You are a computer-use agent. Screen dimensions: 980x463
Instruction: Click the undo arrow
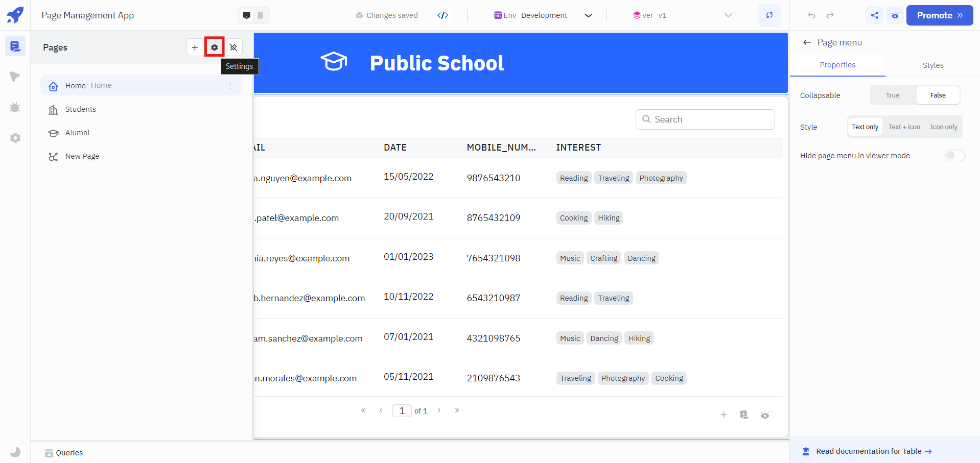tap(811, 15)
